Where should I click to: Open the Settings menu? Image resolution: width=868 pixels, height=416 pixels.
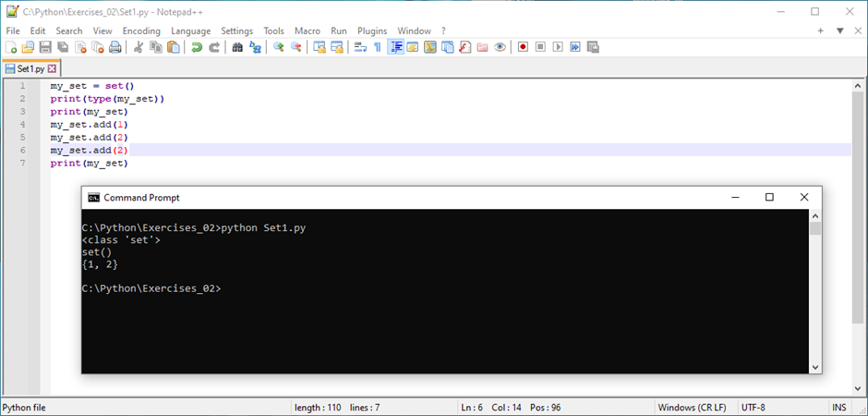237,31
